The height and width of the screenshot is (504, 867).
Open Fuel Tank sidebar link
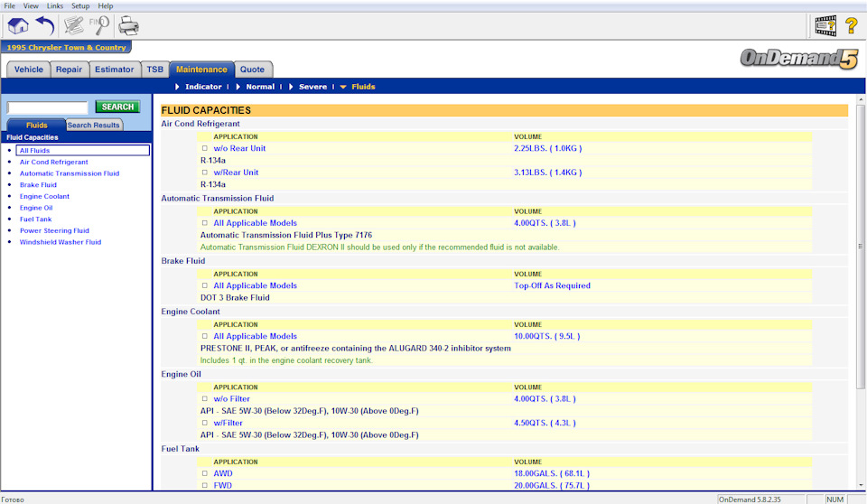point(36,219)
